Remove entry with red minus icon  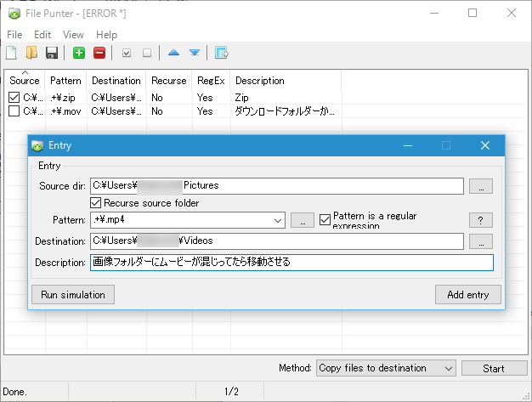point(99,53)
